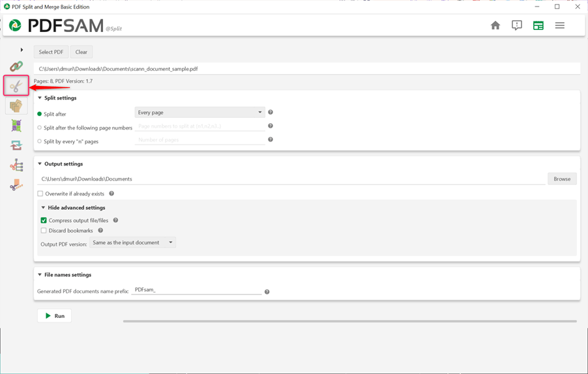Click the Number of pages field
The height and width of the screenshot is (374, 588).
(x=200, y=140)
